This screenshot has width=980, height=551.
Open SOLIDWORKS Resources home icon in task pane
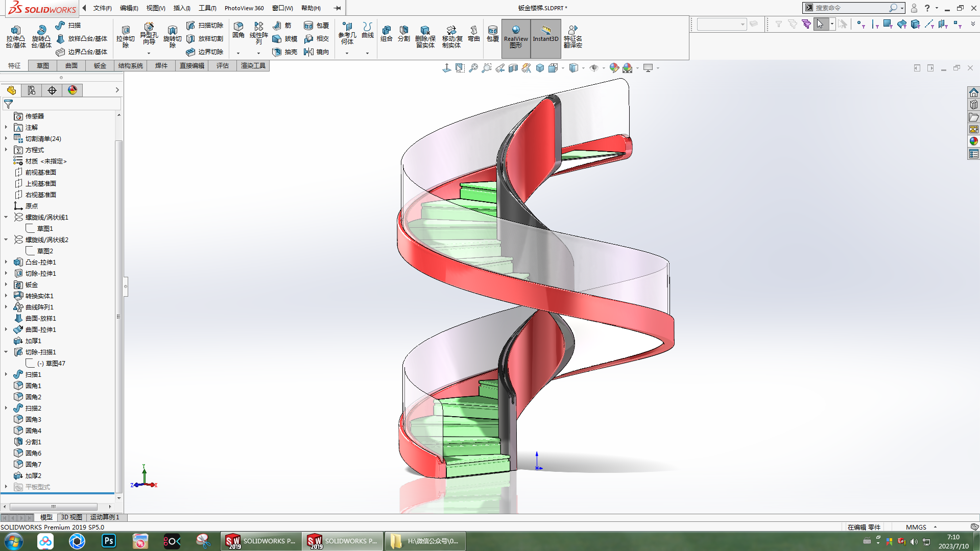[x=974, y=92]
